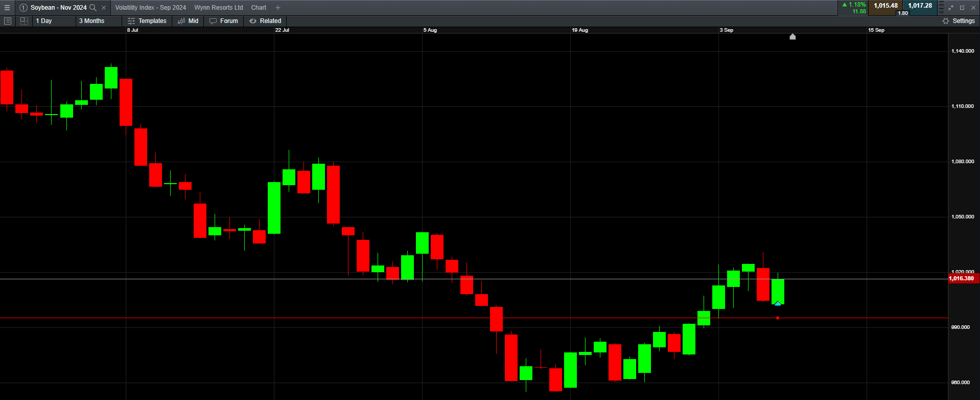Click the 1,080.000 price axis label
980x400 pixels.
tap(963, 162)
